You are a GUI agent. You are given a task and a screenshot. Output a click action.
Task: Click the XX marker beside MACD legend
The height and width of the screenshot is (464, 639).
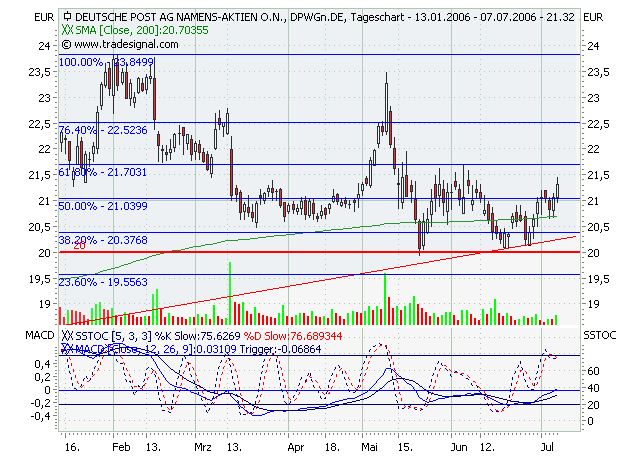tap(68, 347)
